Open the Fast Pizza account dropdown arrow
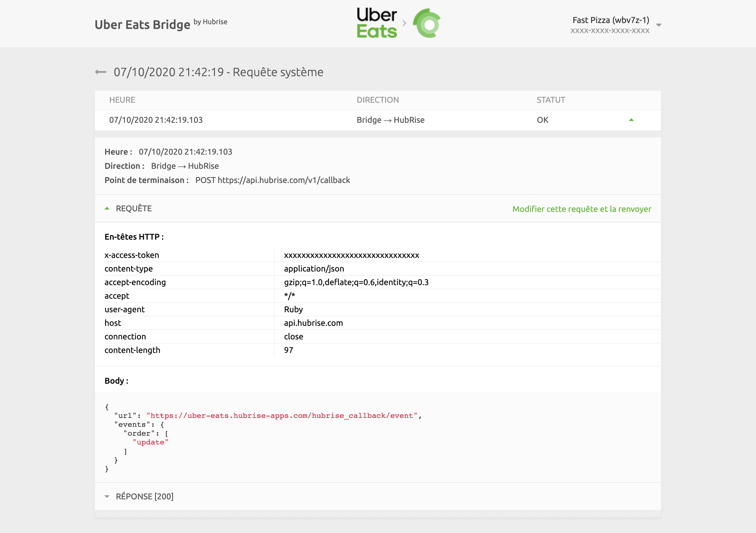The width and height of the screenshot is (756, 533). (x=659, y=25)
